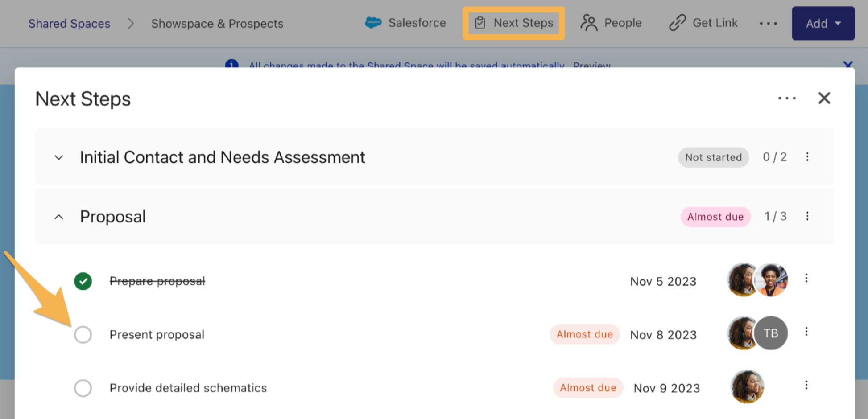The width and height of the screenshot is (868, 419).
Task: Close the Next Steps panel
Action: click(x=824, y=98)
